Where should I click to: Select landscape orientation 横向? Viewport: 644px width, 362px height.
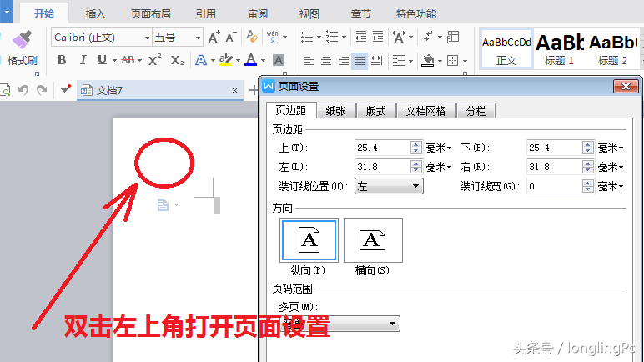(x=373, y=240)
